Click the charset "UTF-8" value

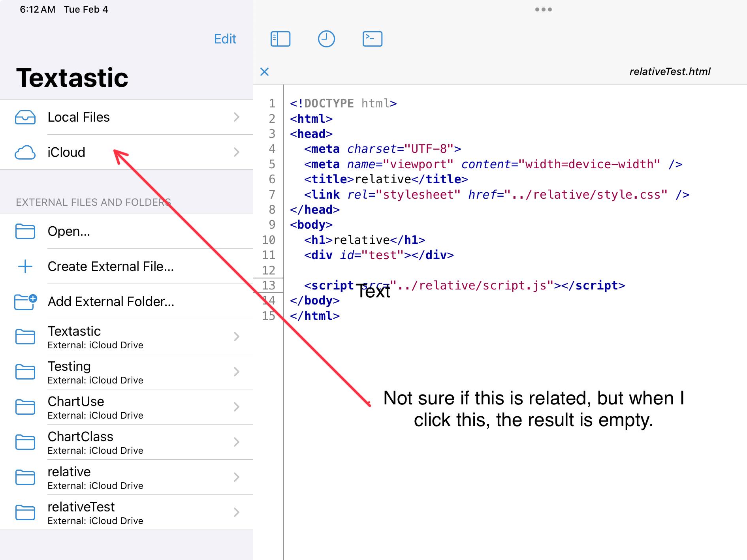[x=429, y=149]
